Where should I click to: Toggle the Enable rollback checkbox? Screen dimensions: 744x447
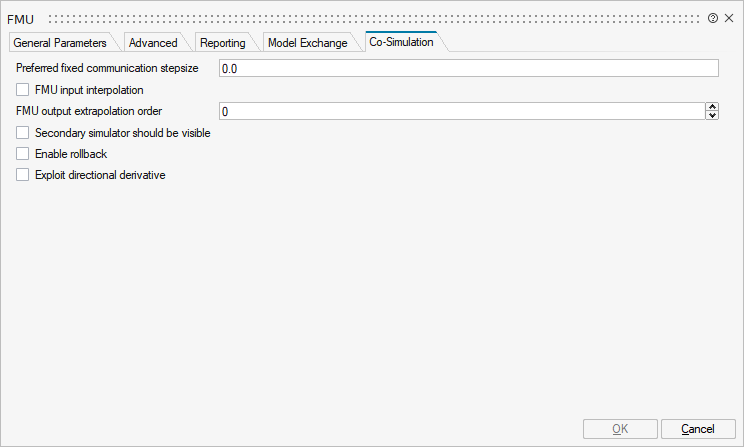(23, 154)
